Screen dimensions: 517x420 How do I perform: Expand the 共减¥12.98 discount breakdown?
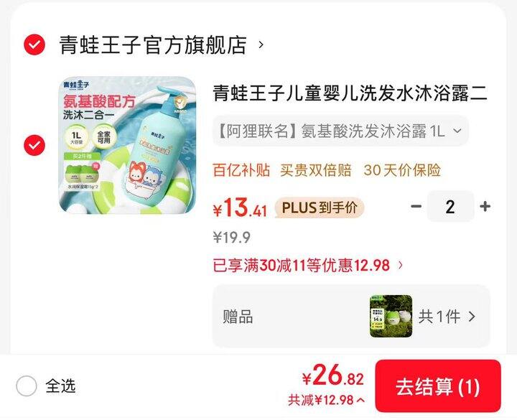pos(327,400)
